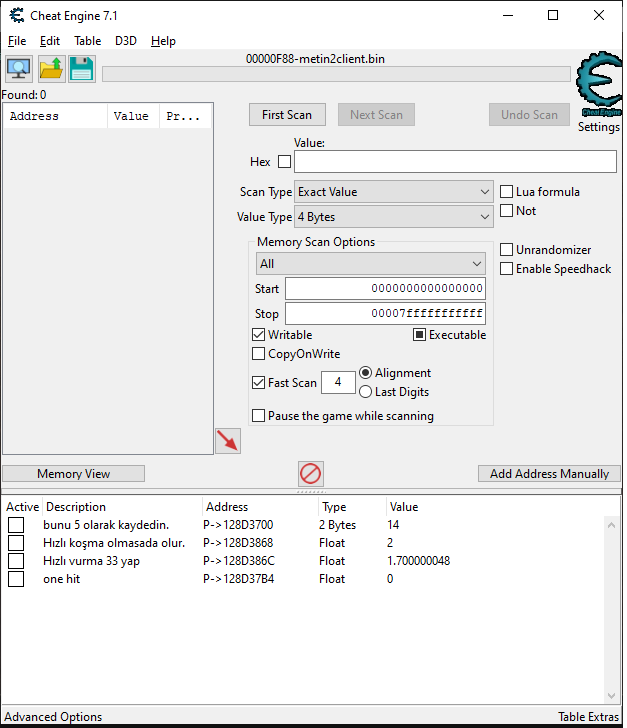Activate the 'Hızlı vurma 33 yap' checkbox

pyautogui.click(x=16, y=561)
